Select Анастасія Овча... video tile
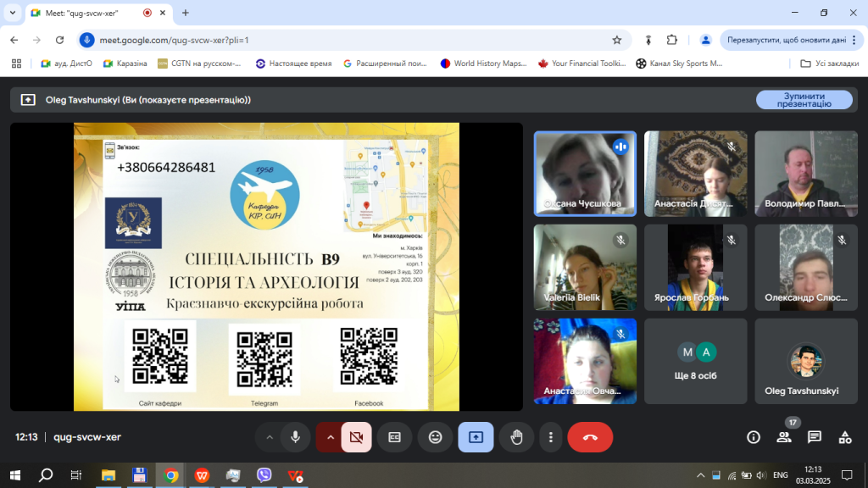Screen dimensions: 868x488 tap(585, 361)
